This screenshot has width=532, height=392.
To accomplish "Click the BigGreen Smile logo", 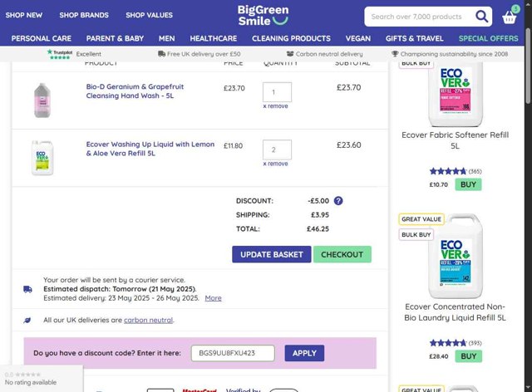I will tap(263, 15).
